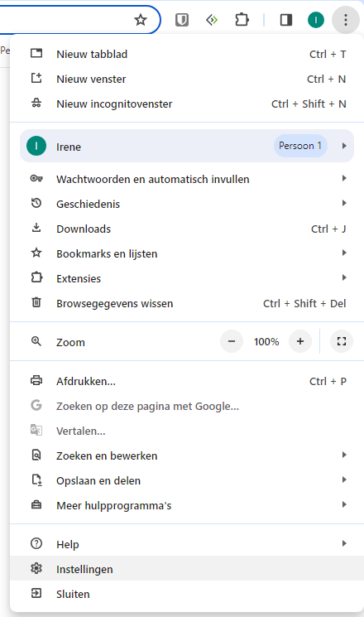Click the Ctrl + Shift + N shortcut text

click(x=309, y=104)
